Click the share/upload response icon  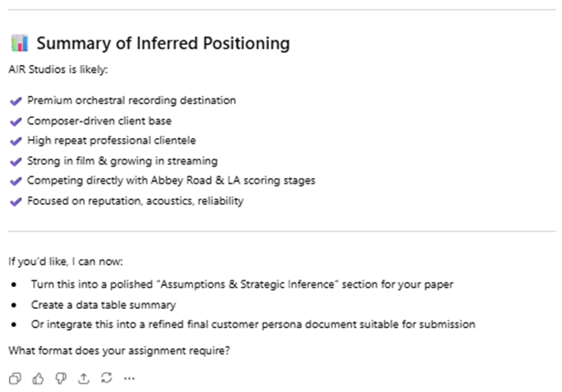point(84,377)
